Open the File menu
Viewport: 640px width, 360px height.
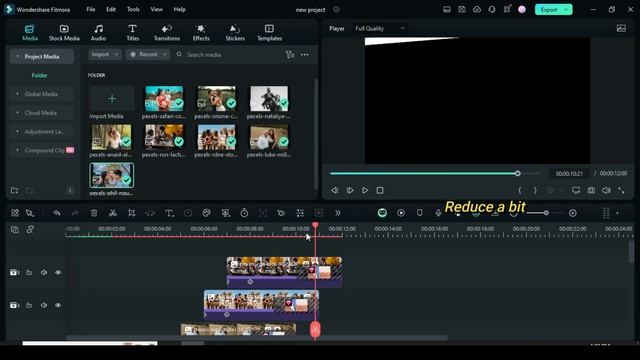point(91,9)
